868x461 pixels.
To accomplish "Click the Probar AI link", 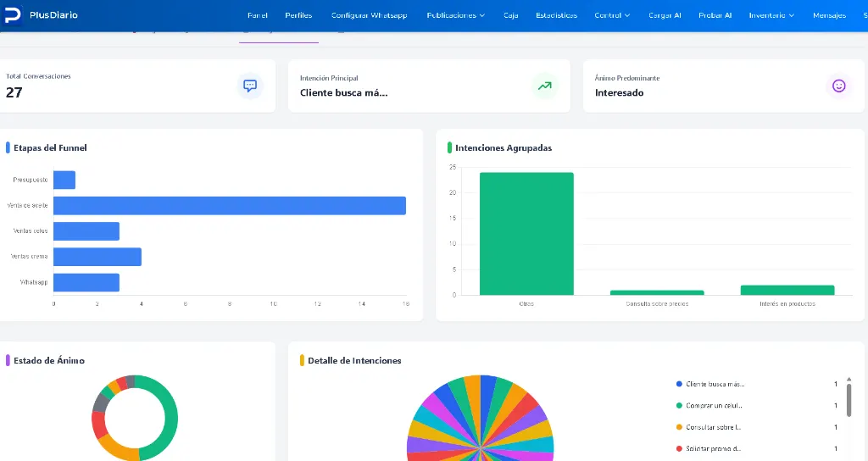I will point(715,15).
